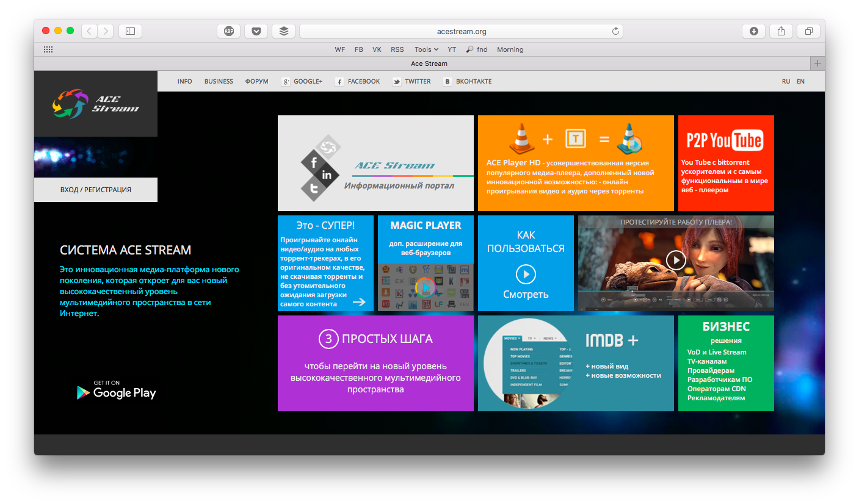
Task: Open Morning bookmark
Action: coord(510,49)
